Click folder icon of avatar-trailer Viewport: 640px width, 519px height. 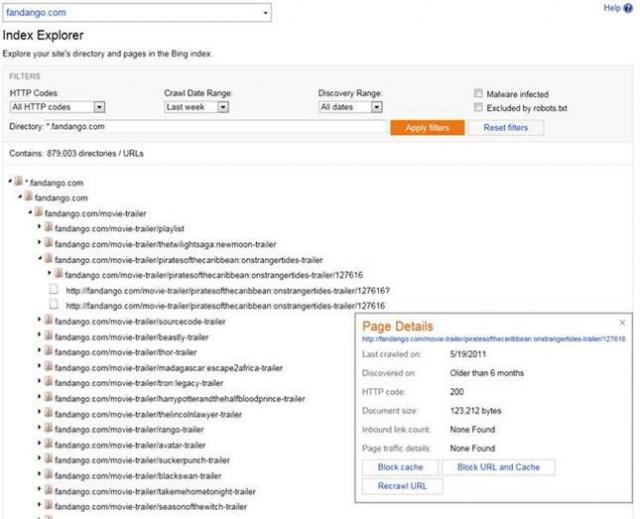[x=49, y=444]
